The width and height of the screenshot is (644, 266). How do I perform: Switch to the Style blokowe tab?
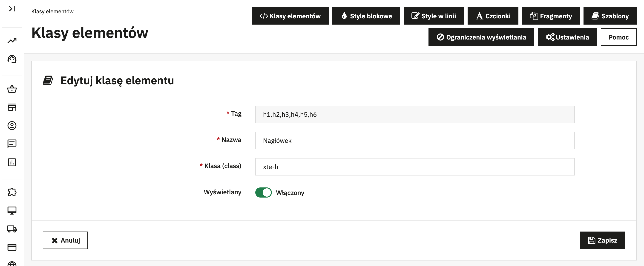pyautogui.click(x=366, y=16)
